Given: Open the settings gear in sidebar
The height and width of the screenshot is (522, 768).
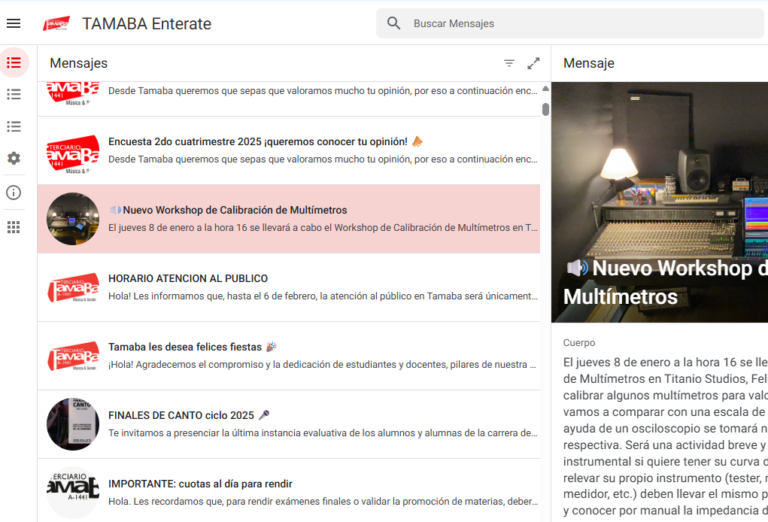Looking at the screenshot, I should point(13,158).
